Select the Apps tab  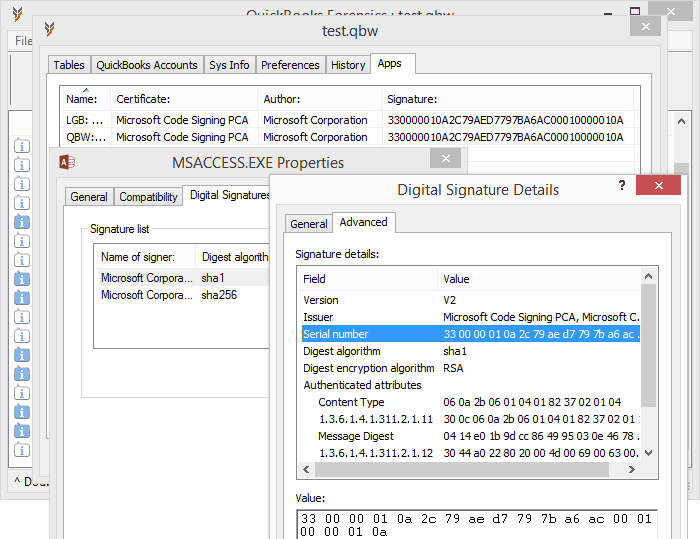click(393, 63)
